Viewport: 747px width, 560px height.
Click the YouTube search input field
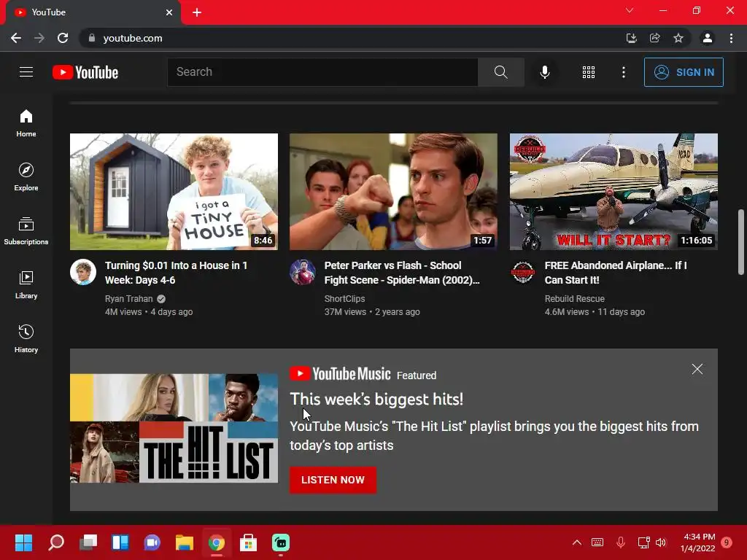[322, 72]
